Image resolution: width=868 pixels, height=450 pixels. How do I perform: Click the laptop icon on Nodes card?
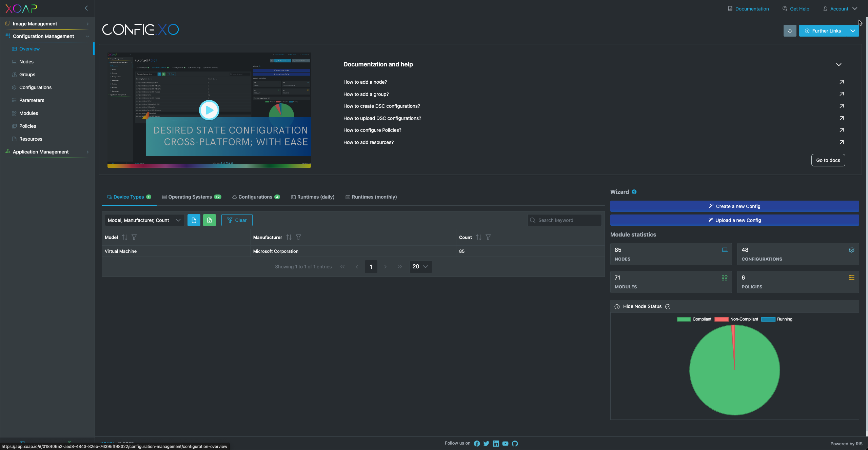click(x=725, y=250)
